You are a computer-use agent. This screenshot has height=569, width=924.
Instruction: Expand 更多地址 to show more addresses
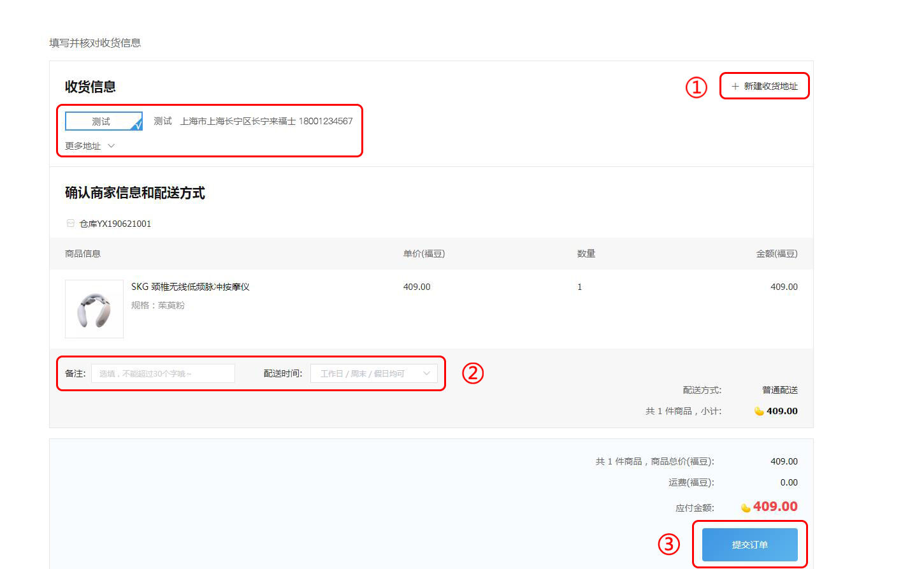83,146
